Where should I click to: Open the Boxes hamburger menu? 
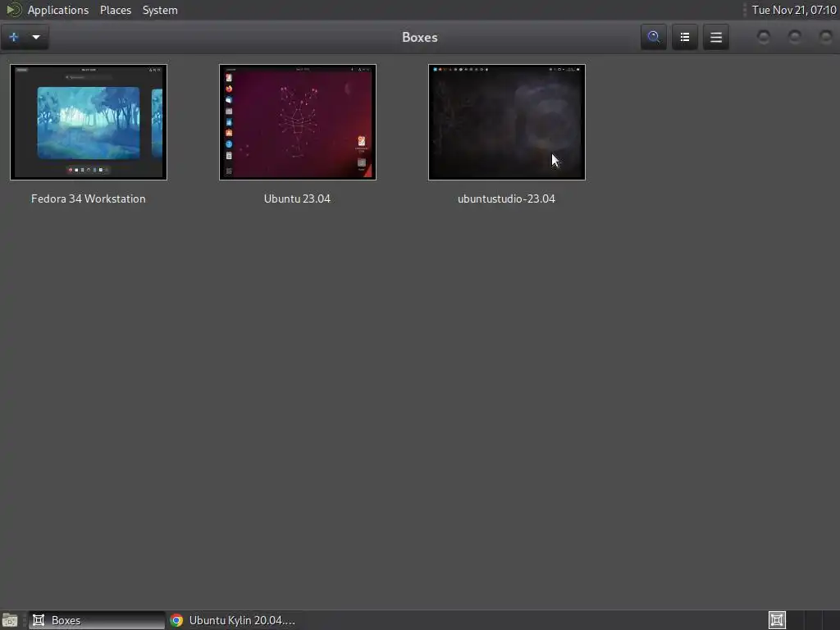715,37
